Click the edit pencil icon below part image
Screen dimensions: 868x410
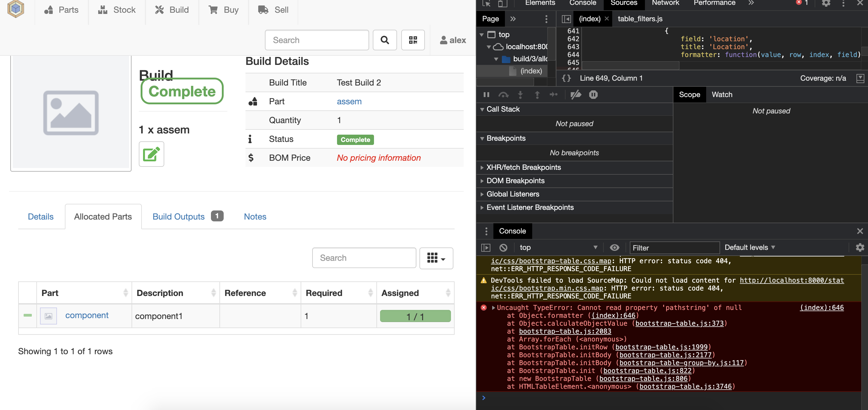(x=151, y=154)
